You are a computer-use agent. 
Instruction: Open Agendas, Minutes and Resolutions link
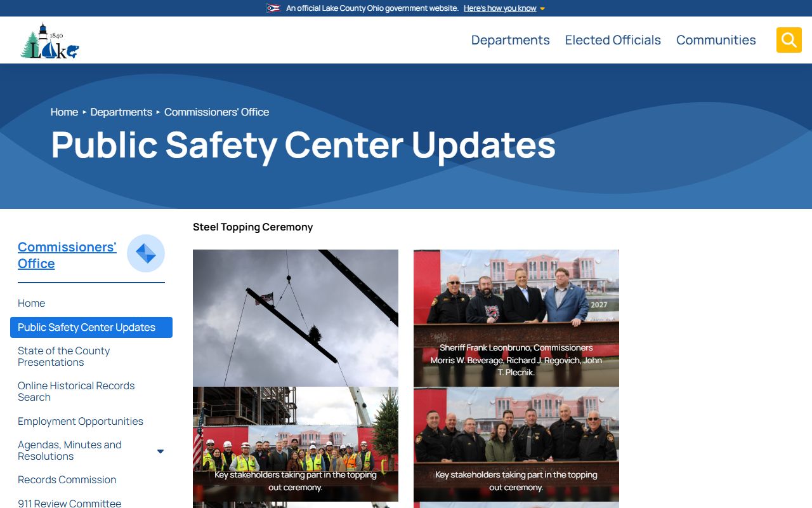click(70, 451)
